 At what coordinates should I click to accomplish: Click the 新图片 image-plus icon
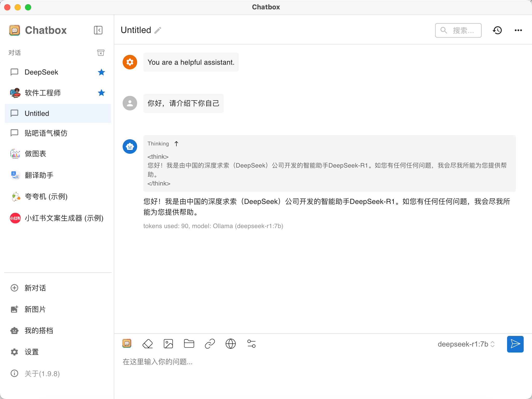(14, 309)
